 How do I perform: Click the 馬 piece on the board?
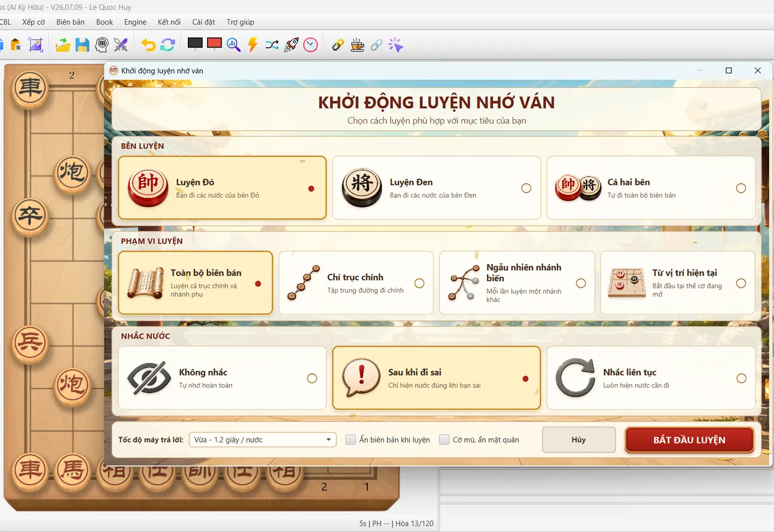tap(72, 471)
